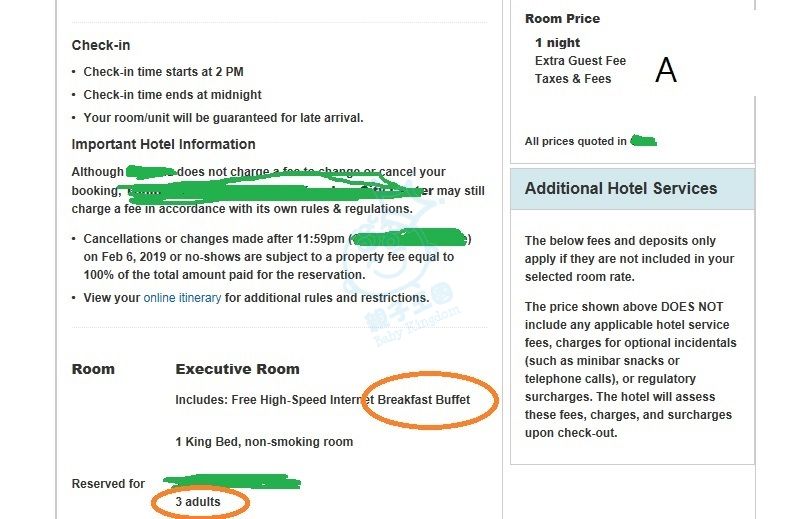803x519 pixels.
Task: Click the Taxes & Fees line
Action: pos(573,79)
